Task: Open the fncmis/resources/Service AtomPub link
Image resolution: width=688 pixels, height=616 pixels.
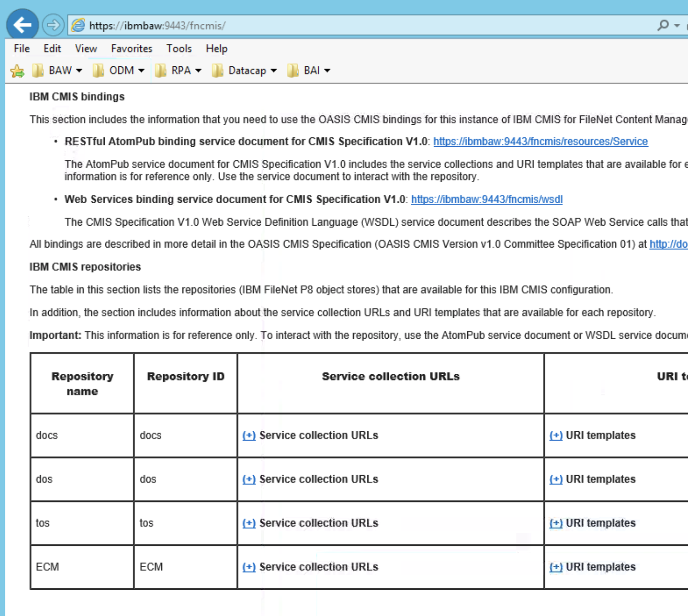Action: coord(540,141)
